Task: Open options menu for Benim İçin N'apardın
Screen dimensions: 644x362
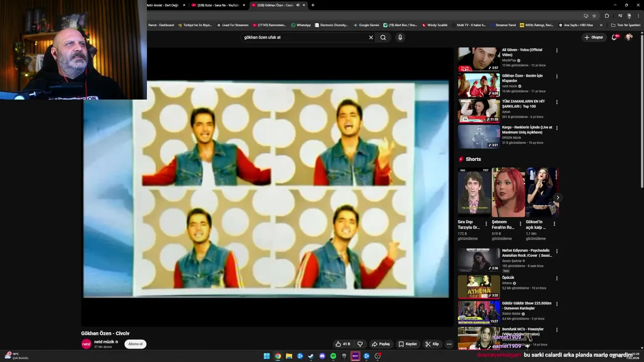Action: pyautogui.click(x=556, y=76)
